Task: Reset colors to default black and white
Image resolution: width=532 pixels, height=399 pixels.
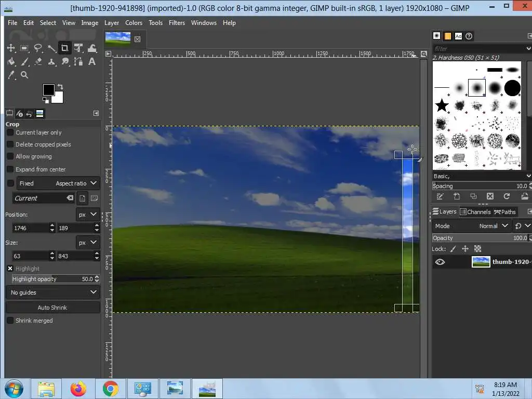Action: tap(46, 100)
